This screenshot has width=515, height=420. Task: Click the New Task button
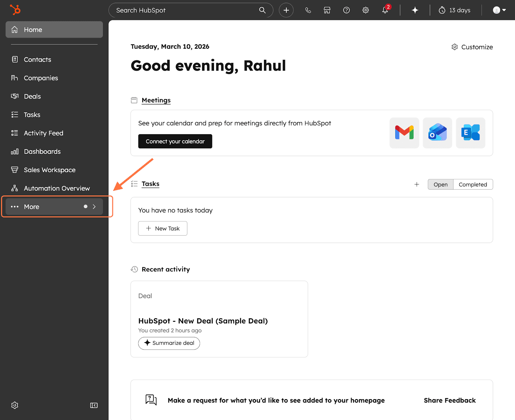[163, 229]
